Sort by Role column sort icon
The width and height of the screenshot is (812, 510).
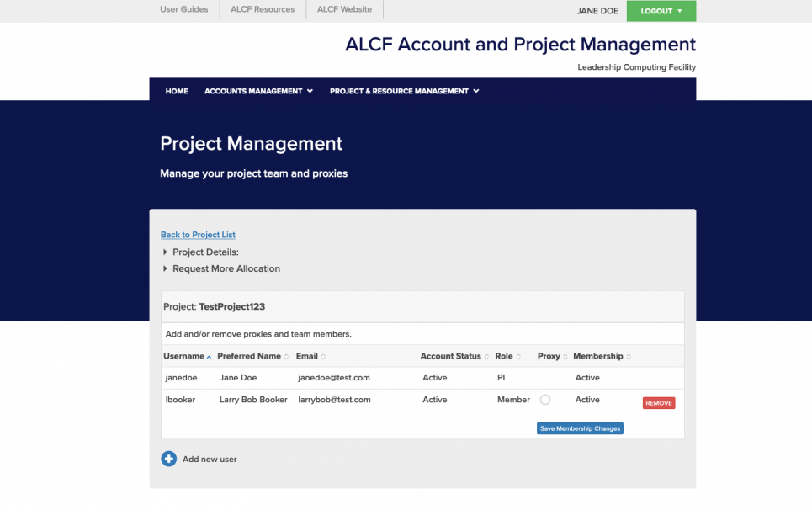coord(518,357)
